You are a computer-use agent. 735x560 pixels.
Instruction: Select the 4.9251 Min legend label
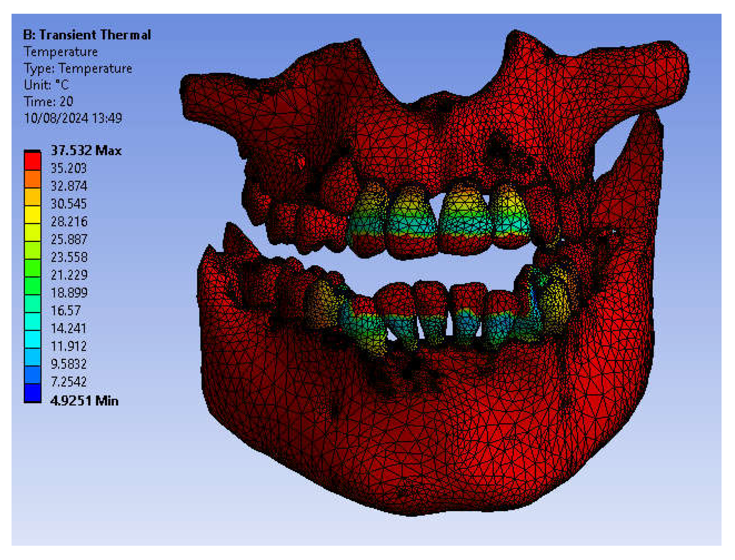(x=84, y=401)
